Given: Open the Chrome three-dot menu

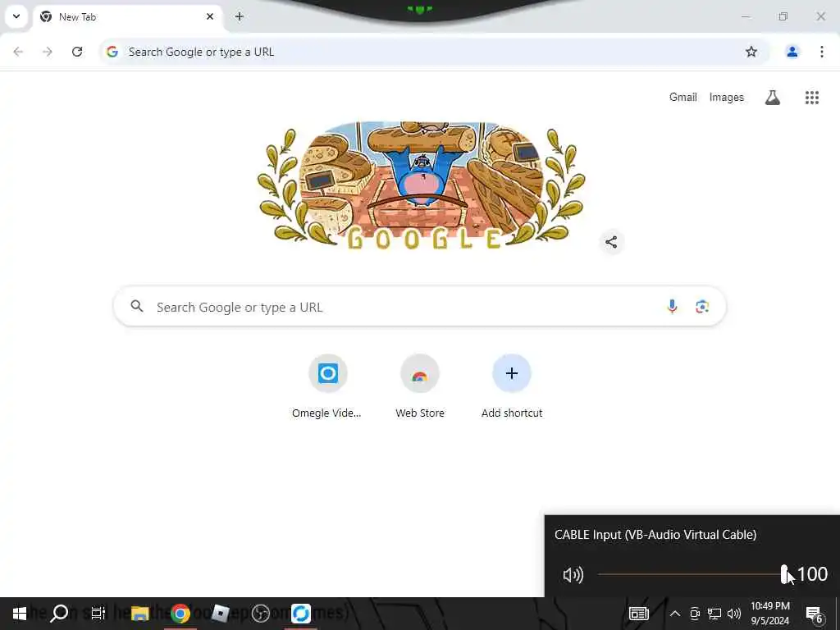Looking at the screenshot, I should point(821,52).
